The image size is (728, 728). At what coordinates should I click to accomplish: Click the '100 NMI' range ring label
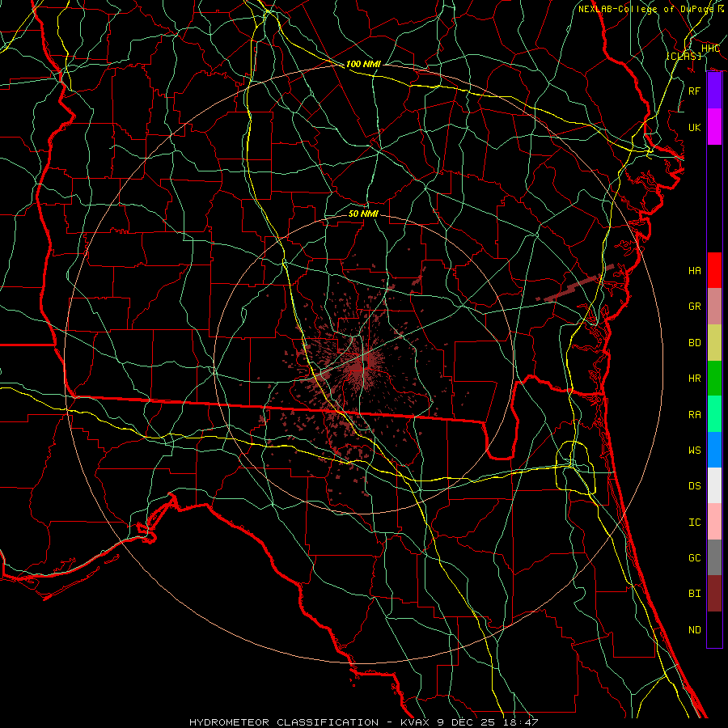(363, 64)
